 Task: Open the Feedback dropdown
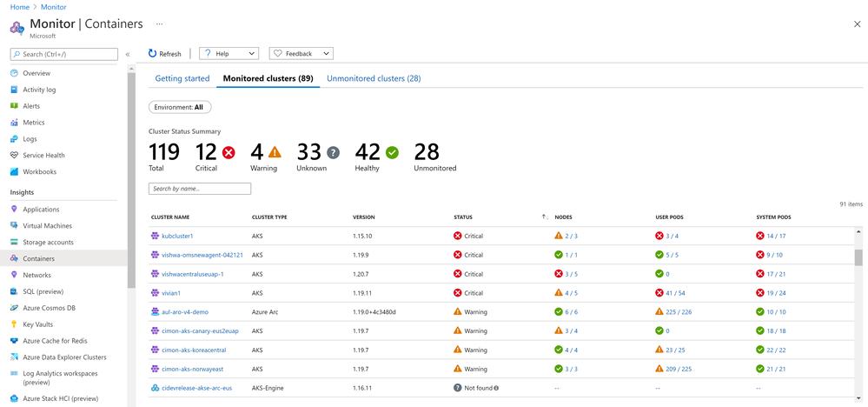pyautogui.click(x=301, y=54)
